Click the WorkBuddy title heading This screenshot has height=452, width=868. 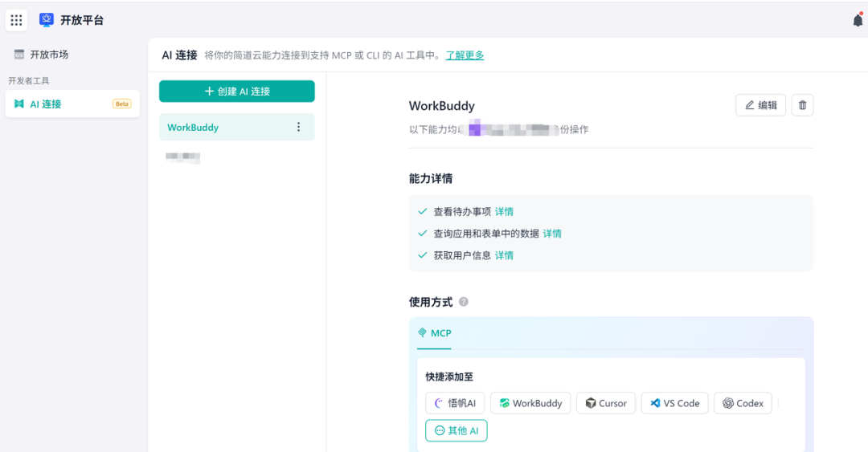(442, 106)
